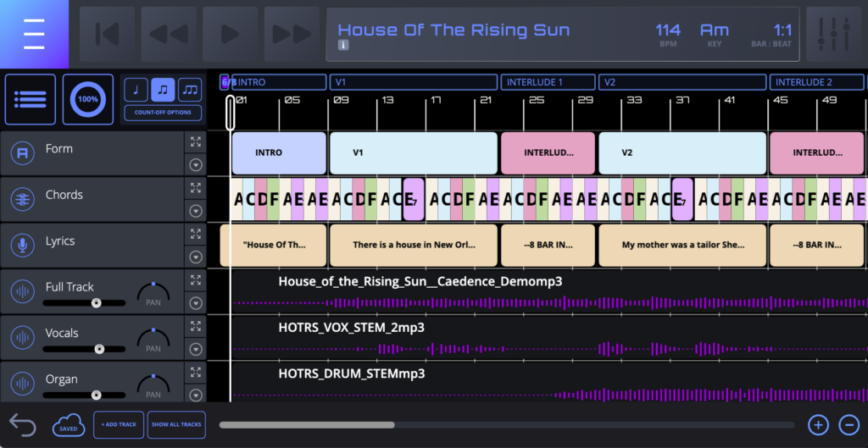The height and width of the screenshot is (448, 868).
Task: Click the Lyrics microphone icon
Action: coord(22,246)
